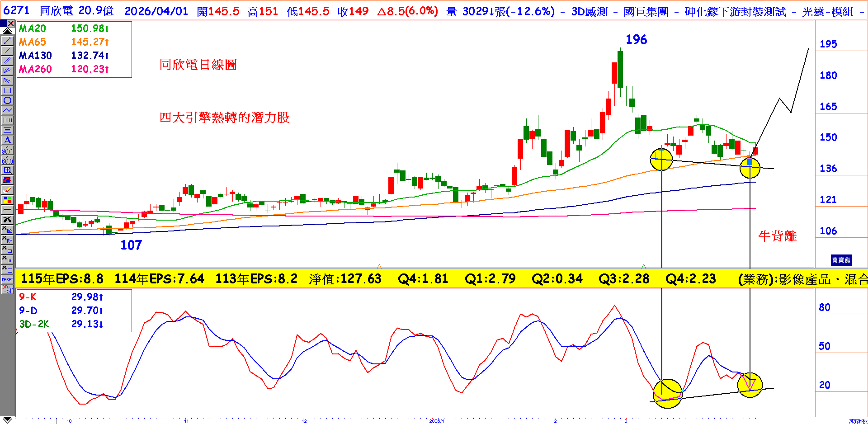Choose the parallel lines channel tool
This screenshot has height=424, width=868.
click(x=7, y=61)
